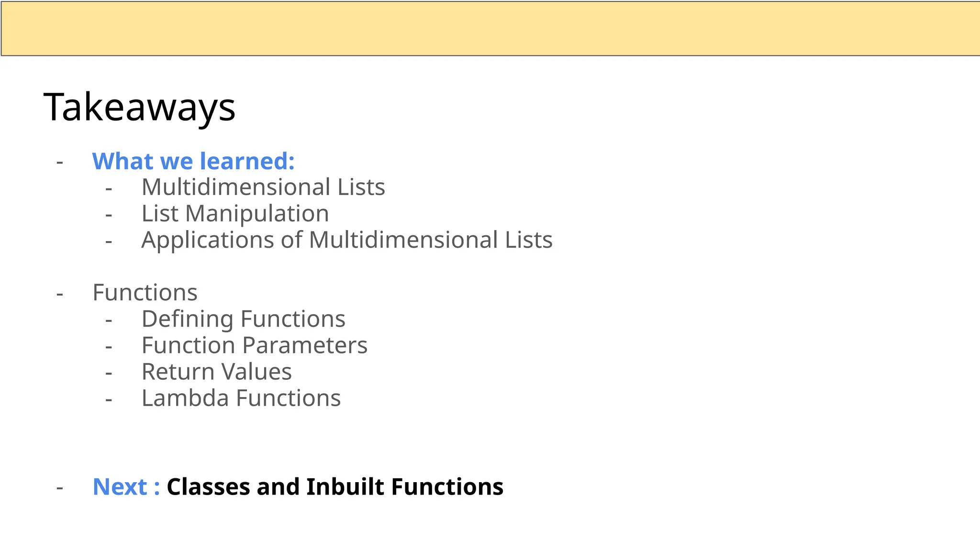Select the Defining Functions bullet text
This screenshot has height=551, width=980.
pyautogui.click(x=243, y=319)
